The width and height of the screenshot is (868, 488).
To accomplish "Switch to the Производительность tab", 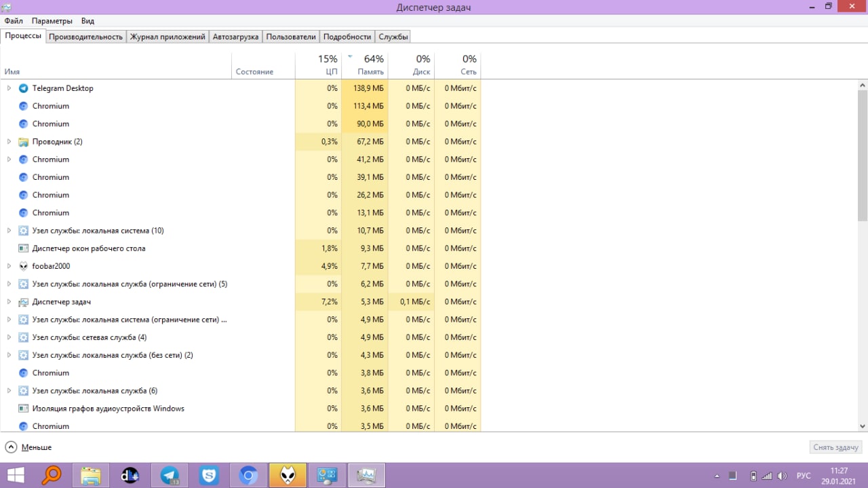I will 85,37.
